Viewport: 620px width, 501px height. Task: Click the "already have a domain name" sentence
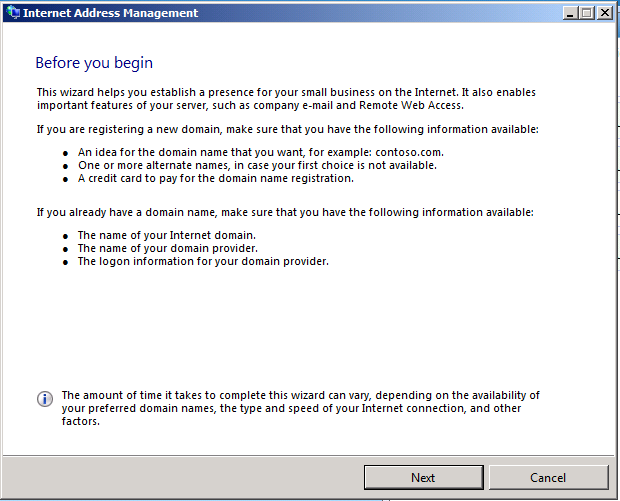(285, 212)
